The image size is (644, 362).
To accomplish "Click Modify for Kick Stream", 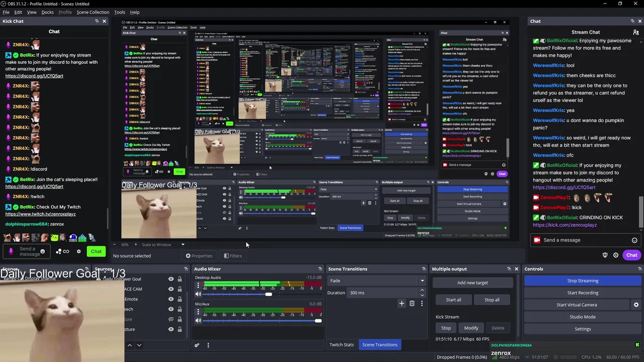I will pyautogui.click(x=471, y=328).
